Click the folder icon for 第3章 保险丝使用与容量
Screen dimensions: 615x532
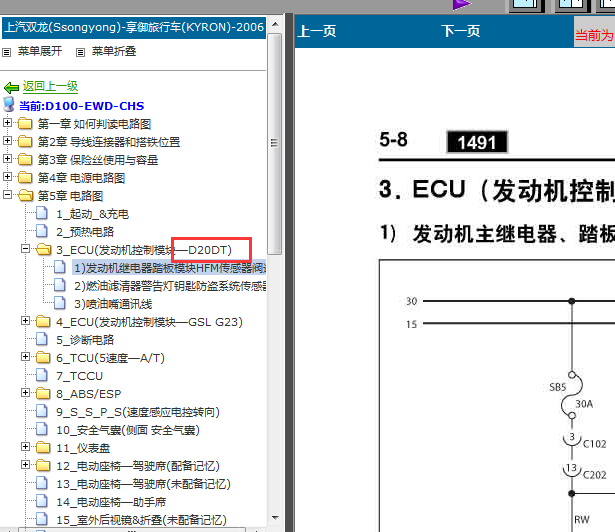25,159
